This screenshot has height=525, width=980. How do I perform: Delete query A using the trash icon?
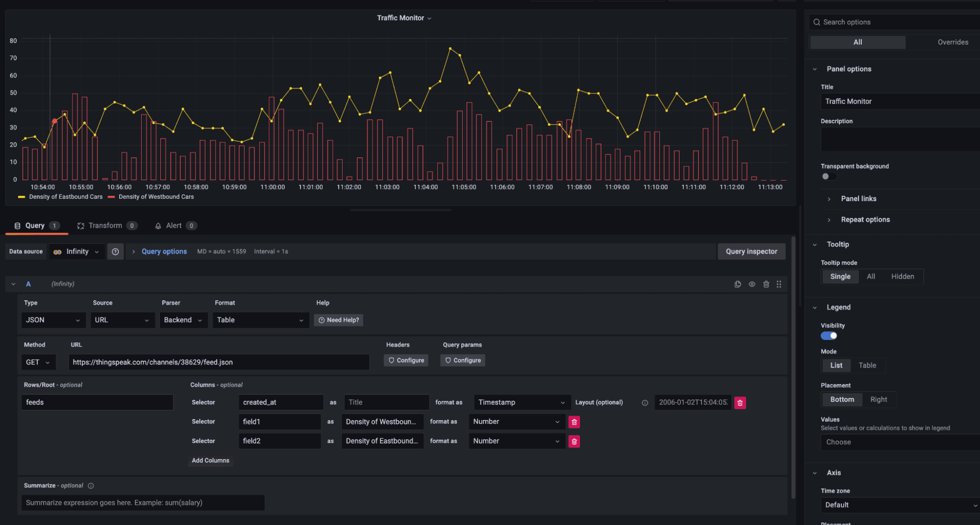766,284
